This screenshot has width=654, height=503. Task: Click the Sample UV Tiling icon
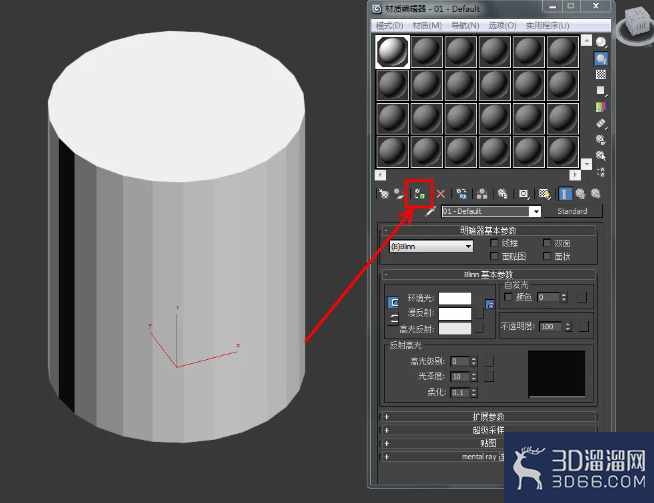601,91
